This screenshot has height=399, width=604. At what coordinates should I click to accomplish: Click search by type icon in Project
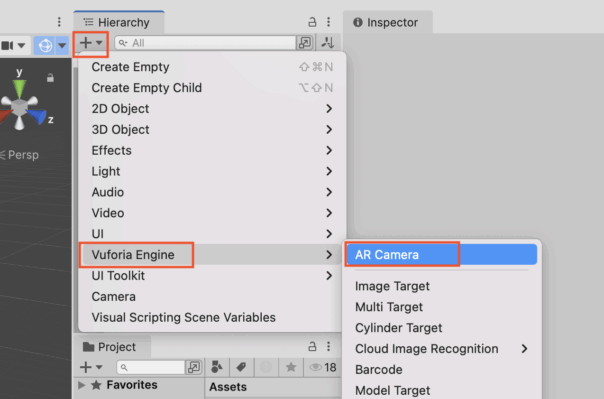tap(217, 367)
